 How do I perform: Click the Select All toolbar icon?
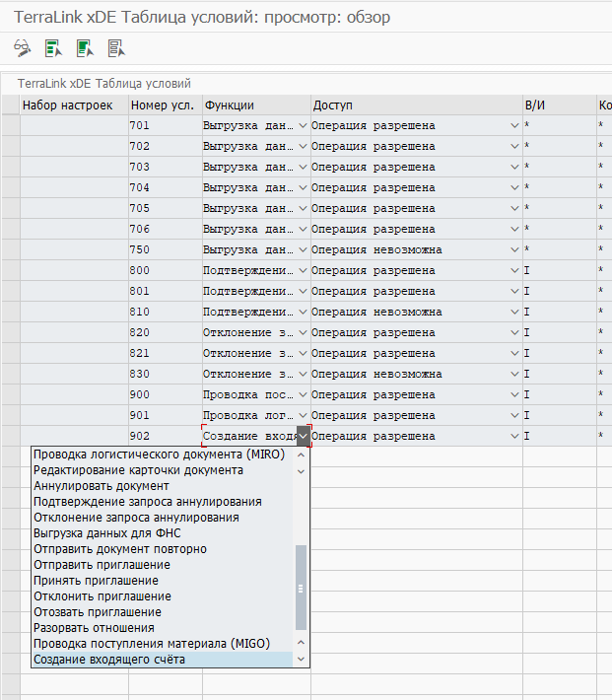(x=53, y=47)
